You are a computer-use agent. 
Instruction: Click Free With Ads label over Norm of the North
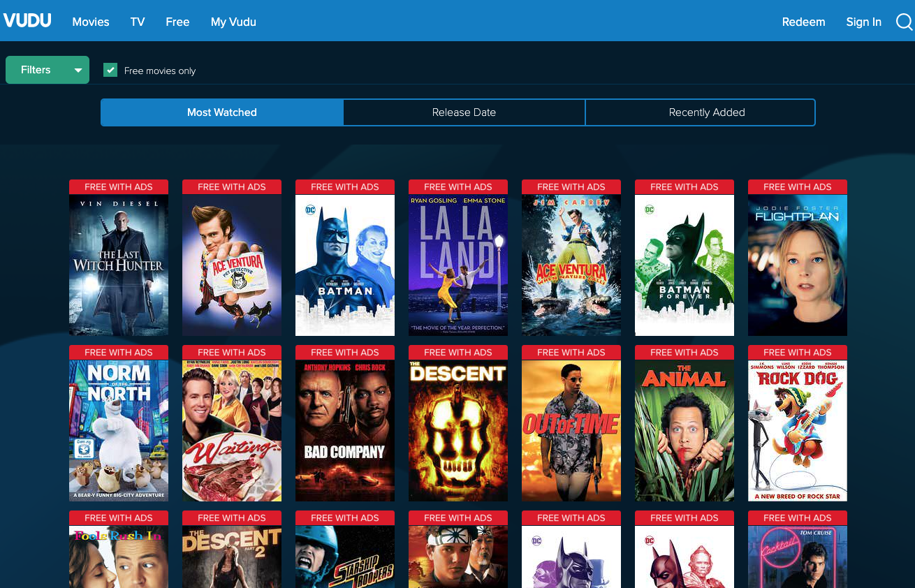coord(119,353)
